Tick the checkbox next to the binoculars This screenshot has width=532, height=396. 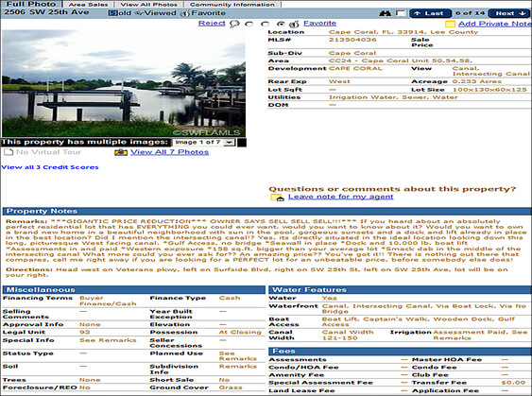pos(401,13)
